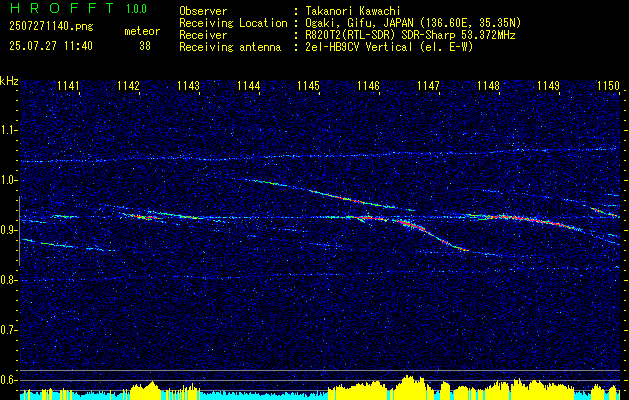
Task: Click time marker 1148
Action: pyautogui.click(x=489, y=86)
